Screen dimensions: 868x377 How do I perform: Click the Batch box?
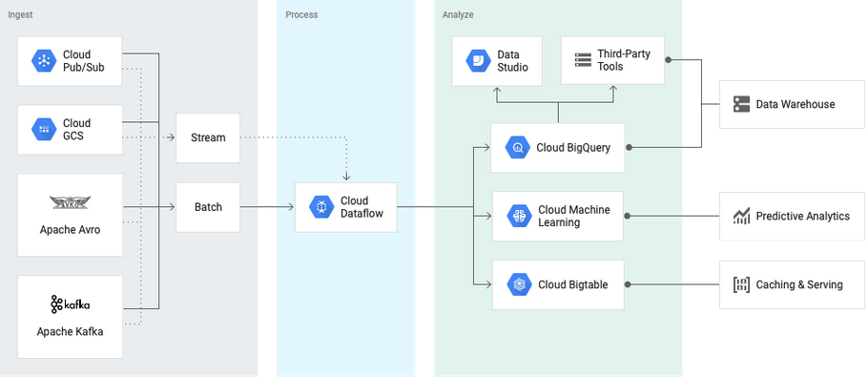tap(208, 207)
